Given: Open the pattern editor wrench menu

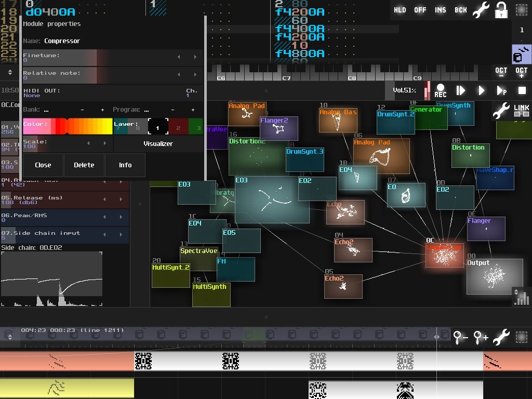Looking at the screenshot, I should 481,10.
